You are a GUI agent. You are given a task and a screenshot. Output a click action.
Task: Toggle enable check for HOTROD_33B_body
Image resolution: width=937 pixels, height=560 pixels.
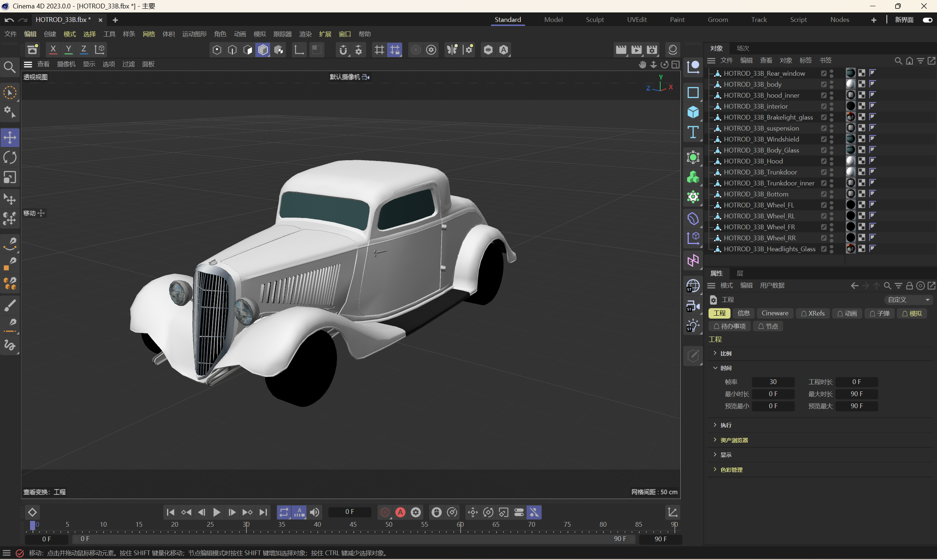[x=824, y=84]
